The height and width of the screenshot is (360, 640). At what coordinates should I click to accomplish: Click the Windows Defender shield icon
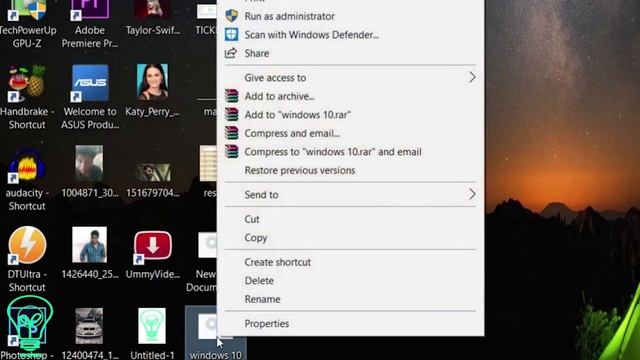point(231,34)
